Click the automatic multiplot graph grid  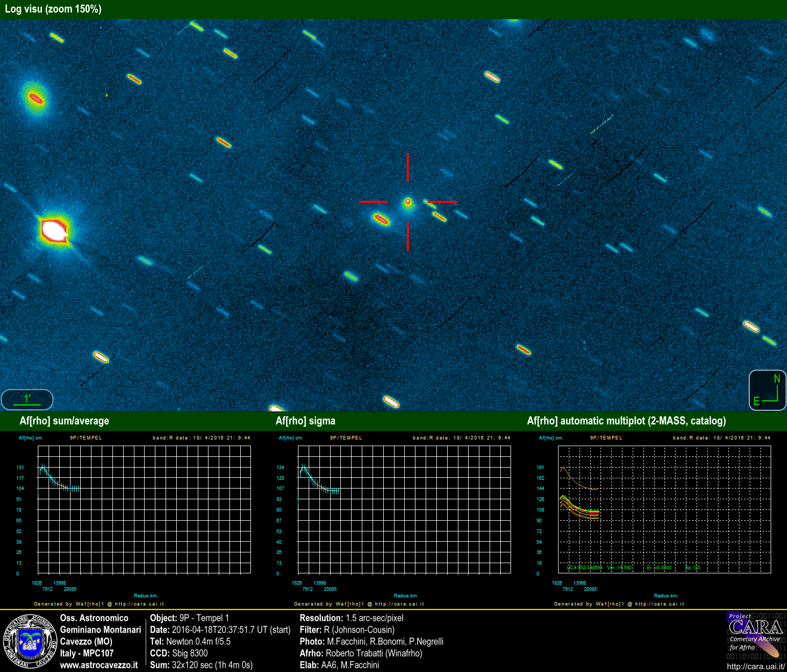pyautogui.click(x=664, y=509)
